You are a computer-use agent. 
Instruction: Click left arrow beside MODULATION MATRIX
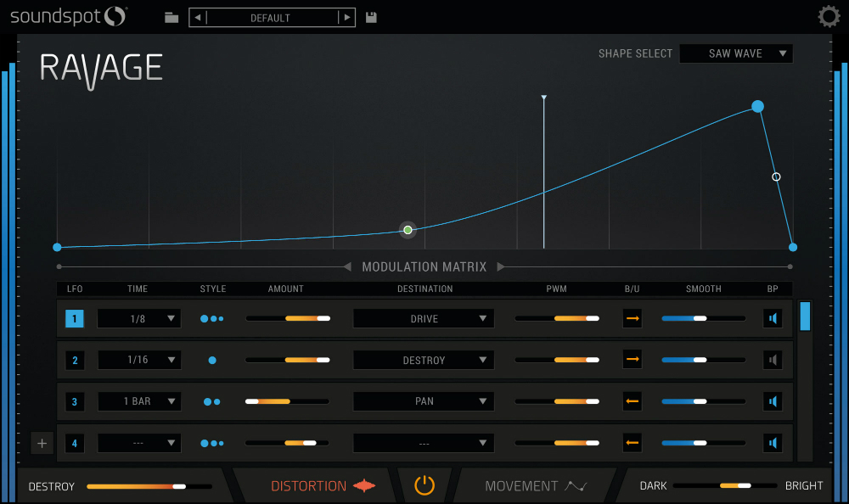[347, 266]
